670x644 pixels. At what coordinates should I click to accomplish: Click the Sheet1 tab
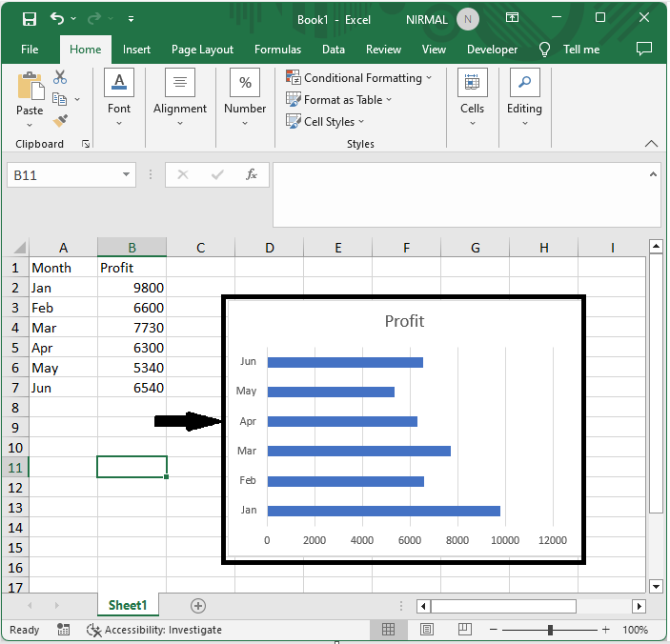pyautogui.click(x=128, y=605)
